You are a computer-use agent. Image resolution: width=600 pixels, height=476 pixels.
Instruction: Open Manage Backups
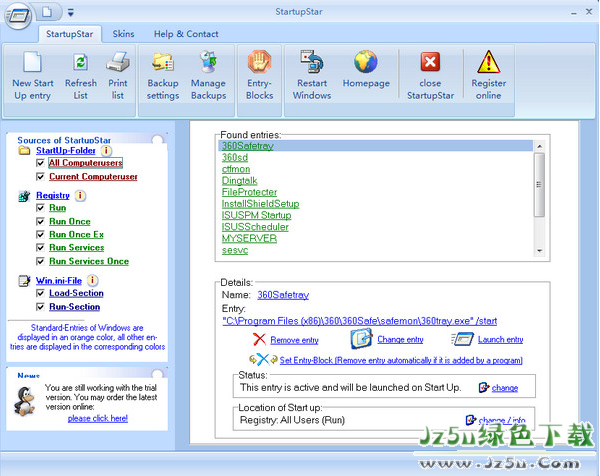point(209,61)
